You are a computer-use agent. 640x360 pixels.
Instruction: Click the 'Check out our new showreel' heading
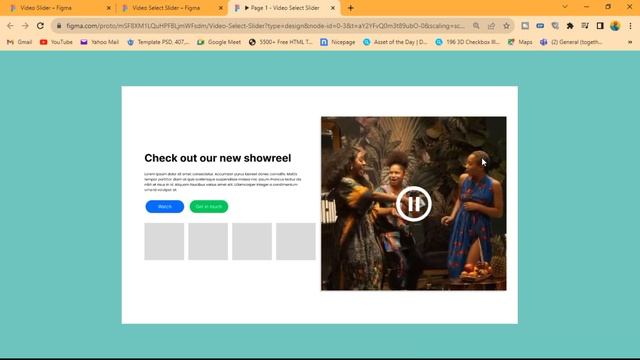[x=218, y=158]
